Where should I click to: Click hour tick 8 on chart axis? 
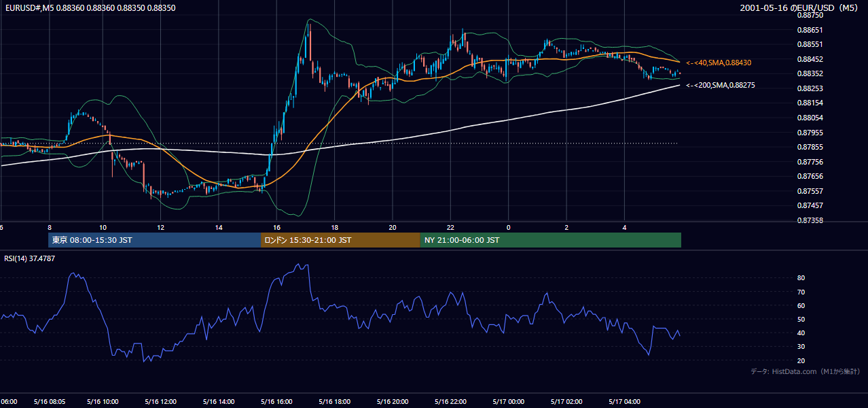point(49,228)
